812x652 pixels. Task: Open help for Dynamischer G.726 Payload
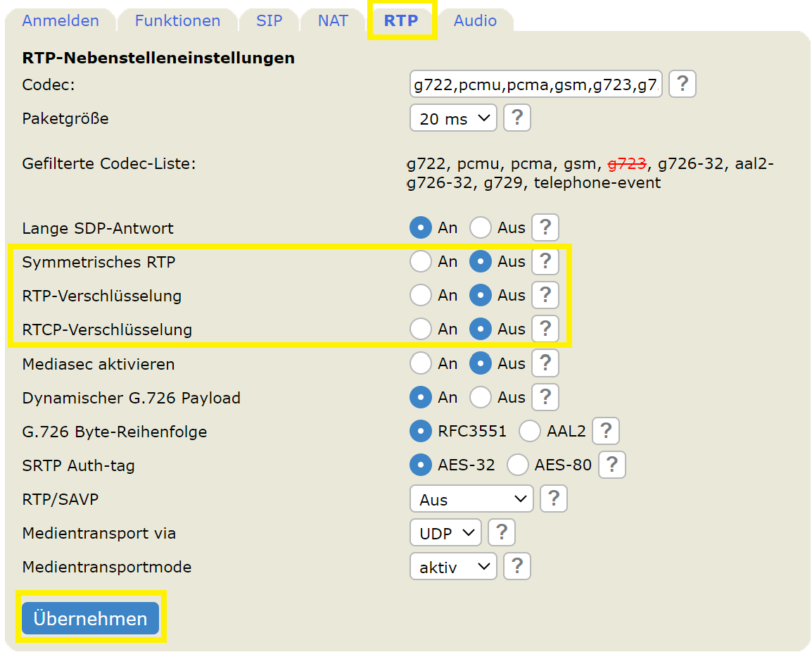coord(545,398)
